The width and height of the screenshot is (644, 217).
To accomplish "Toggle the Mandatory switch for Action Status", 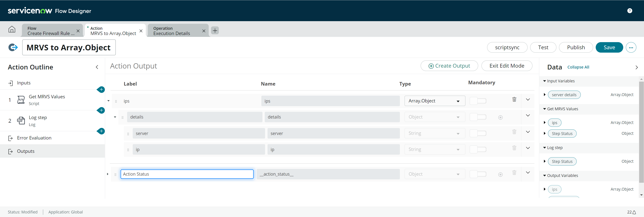I will coord(478,174).
